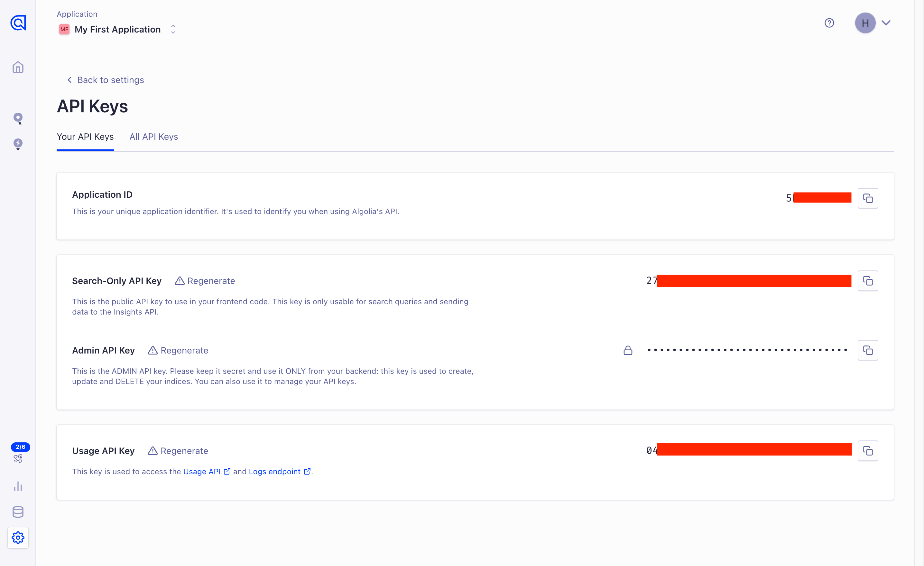
Task: Reveal Admin API Key via lock icon
Action: (628, 350)
